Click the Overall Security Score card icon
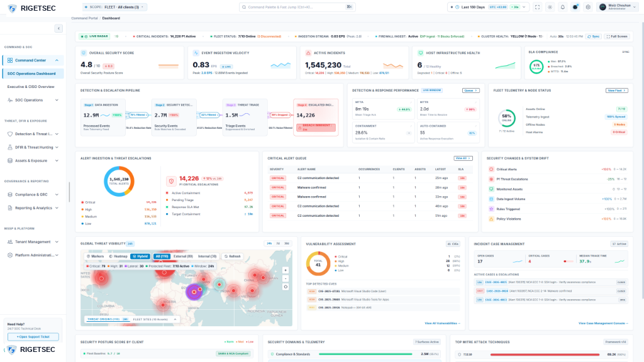The height and width of the screenshot is (362, 644). [x=84, y=53]
